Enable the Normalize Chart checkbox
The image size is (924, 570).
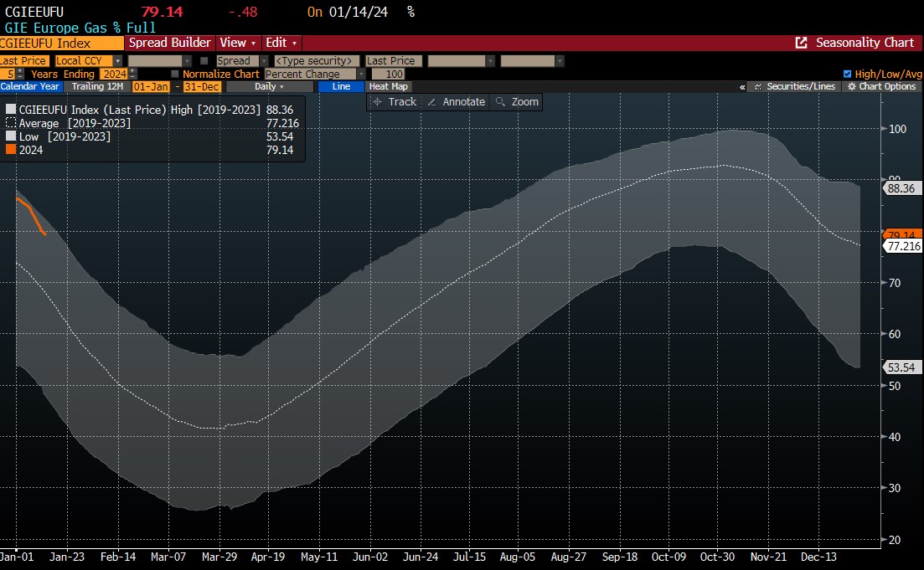(x=174, y=74)
